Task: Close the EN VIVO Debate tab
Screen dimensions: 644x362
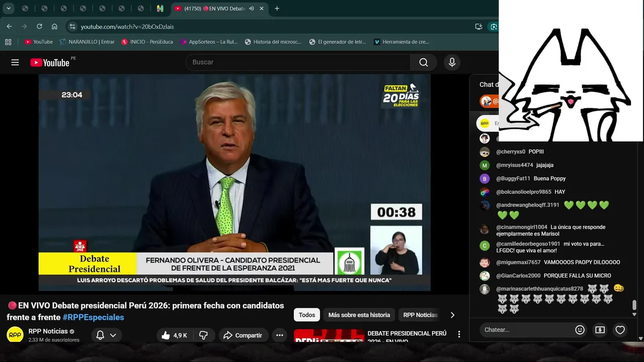Action: tap(262, 9)
